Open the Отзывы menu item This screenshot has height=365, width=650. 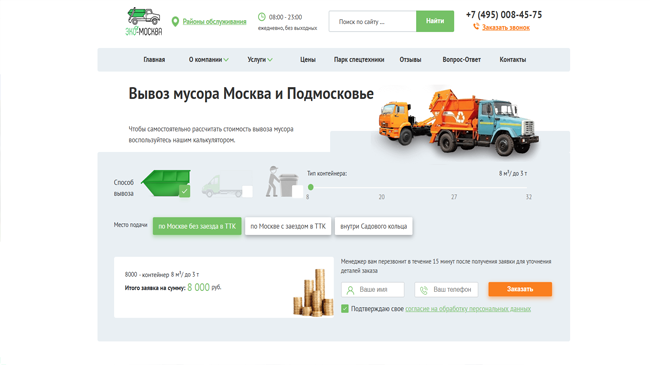point(410,60)
